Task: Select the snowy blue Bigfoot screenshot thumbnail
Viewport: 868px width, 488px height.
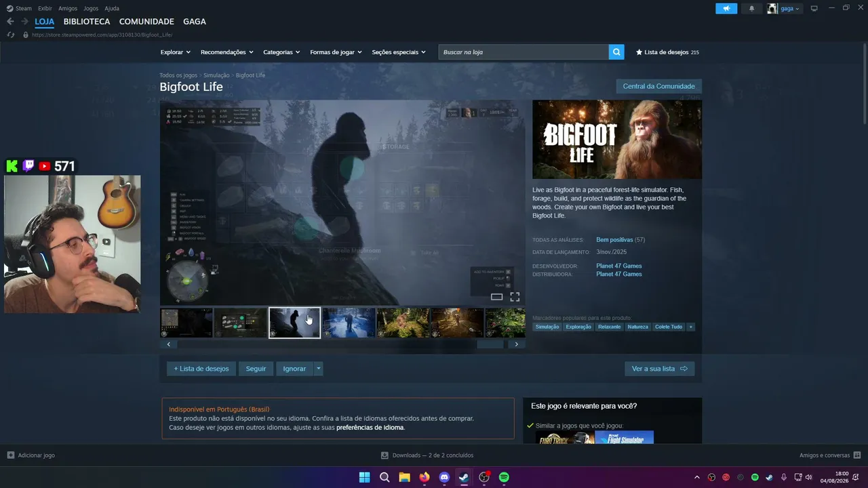Action: pyautogui.click(x=349, y=323)
